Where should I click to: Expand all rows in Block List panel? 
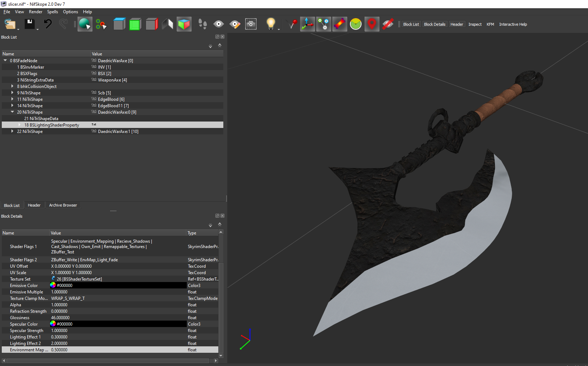210,46
